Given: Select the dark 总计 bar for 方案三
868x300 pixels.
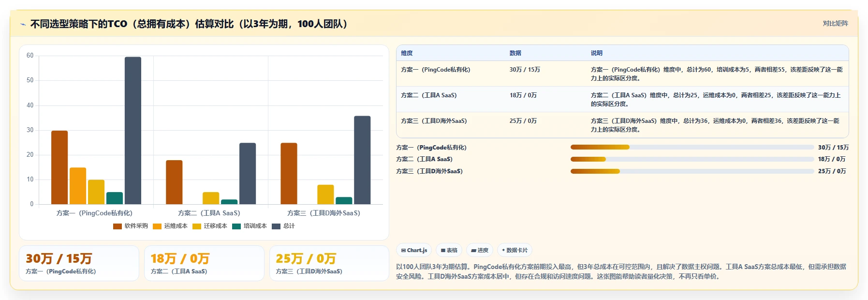Looking at the screenshot, I should click(x=362, y=160).
